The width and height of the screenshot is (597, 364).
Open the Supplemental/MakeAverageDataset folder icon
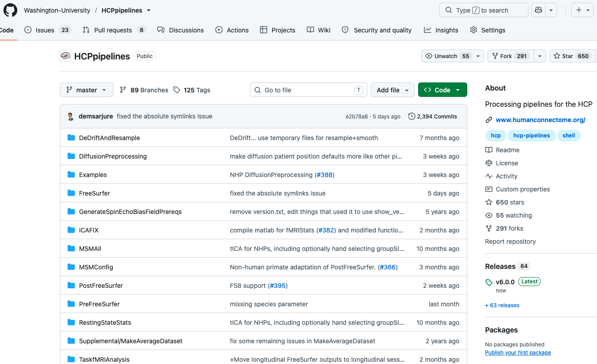[71, 341]
